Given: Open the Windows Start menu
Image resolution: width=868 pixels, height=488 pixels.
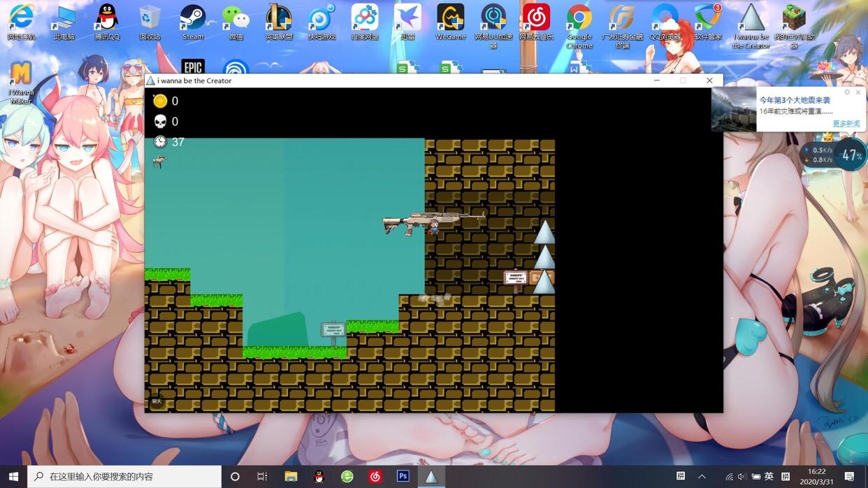Looking at the screenshot, I should point(13,476).
